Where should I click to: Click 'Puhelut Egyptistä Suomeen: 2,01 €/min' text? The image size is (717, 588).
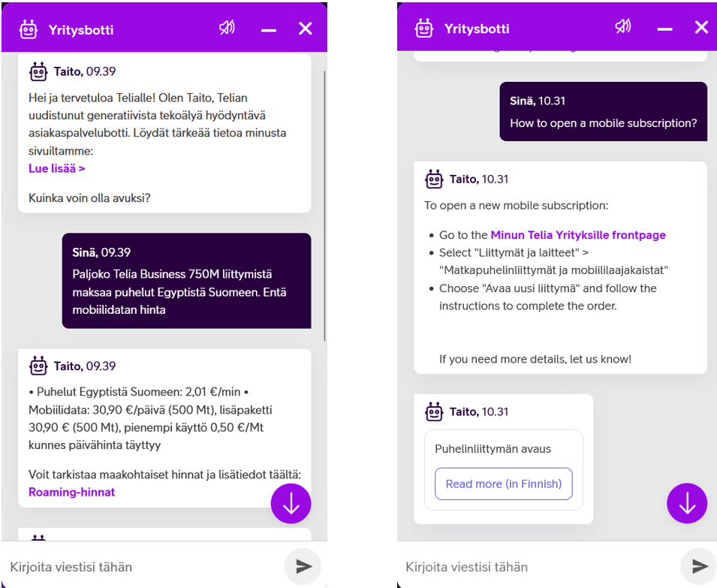coord(139,392)
